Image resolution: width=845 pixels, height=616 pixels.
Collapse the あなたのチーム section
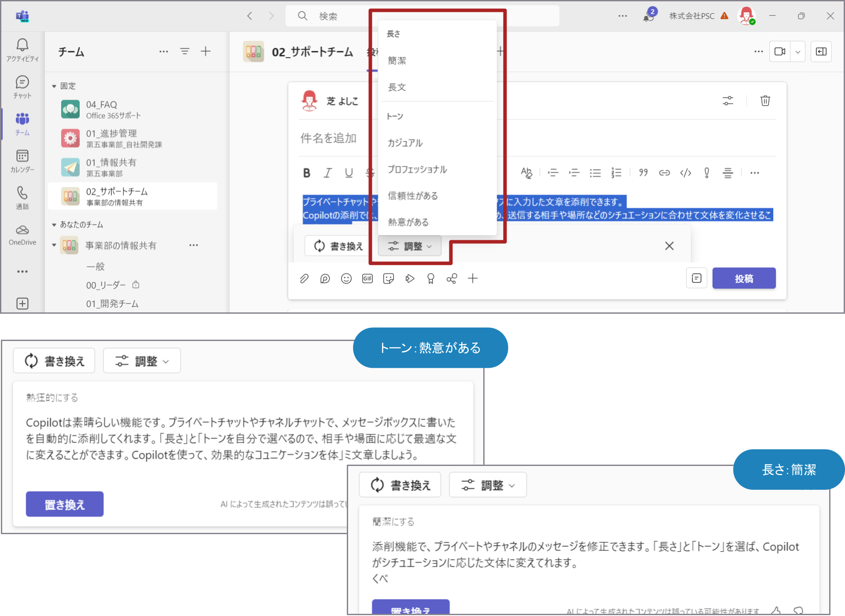pos(54,225)
